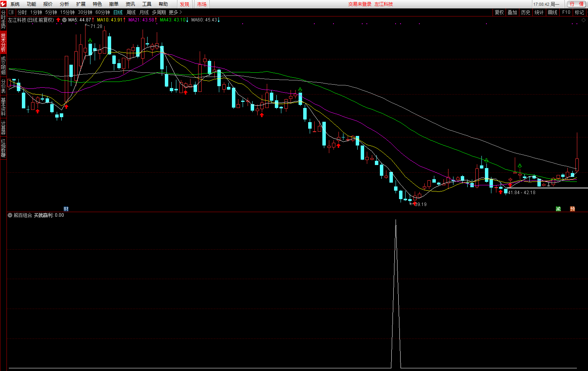The height and width of the screenshot is (371, 588).
Task: Click the orange 预 marker icon
Action: coord(572,209)
